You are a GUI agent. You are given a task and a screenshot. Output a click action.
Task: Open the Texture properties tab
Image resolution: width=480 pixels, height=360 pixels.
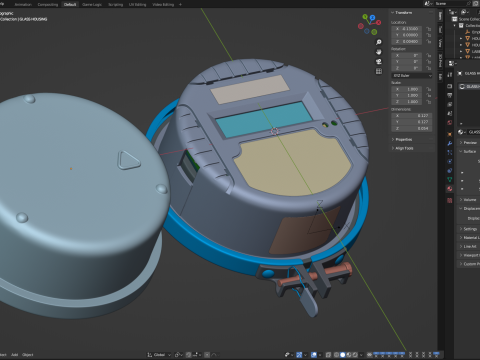(450, 200)
